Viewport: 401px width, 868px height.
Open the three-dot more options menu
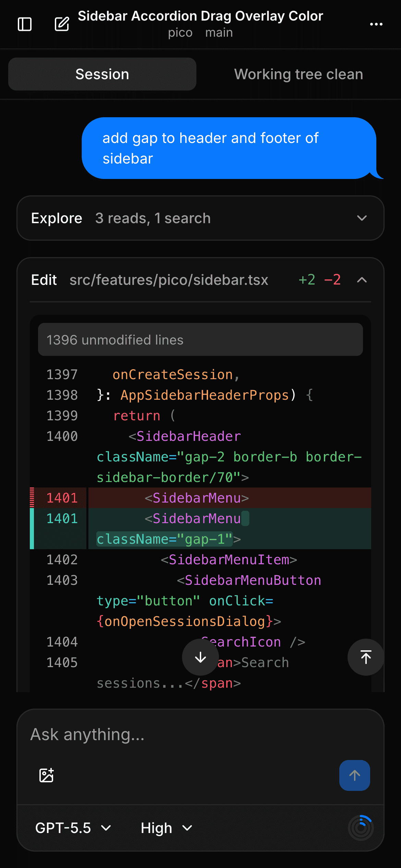pos(376,24)
